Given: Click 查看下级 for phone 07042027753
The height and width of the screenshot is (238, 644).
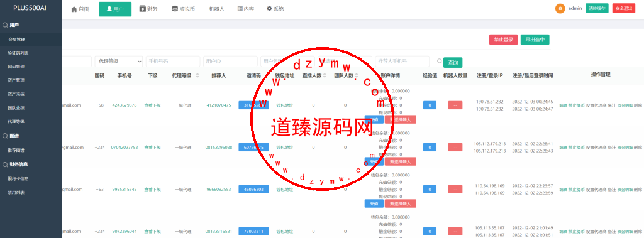Looking at the screenshot, I should pyautogui.click(x=152, y=148).
